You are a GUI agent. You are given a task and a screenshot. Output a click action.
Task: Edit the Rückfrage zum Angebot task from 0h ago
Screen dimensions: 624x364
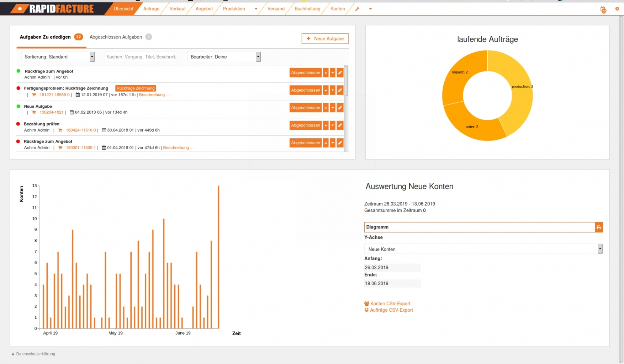(340, 73)
